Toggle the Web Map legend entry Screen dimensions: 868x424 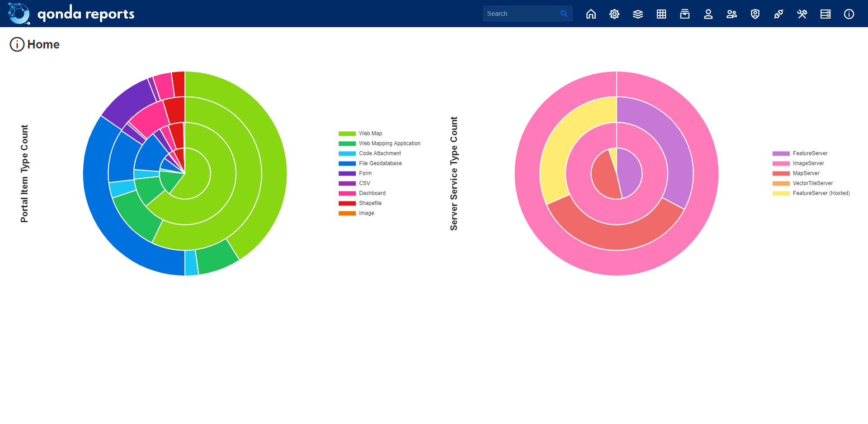370,133
